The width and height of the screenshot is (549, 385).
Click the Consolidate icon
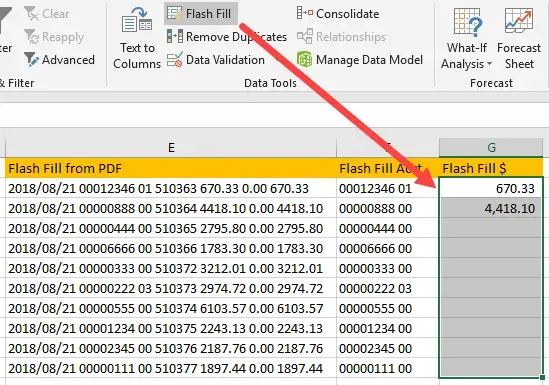305,13
